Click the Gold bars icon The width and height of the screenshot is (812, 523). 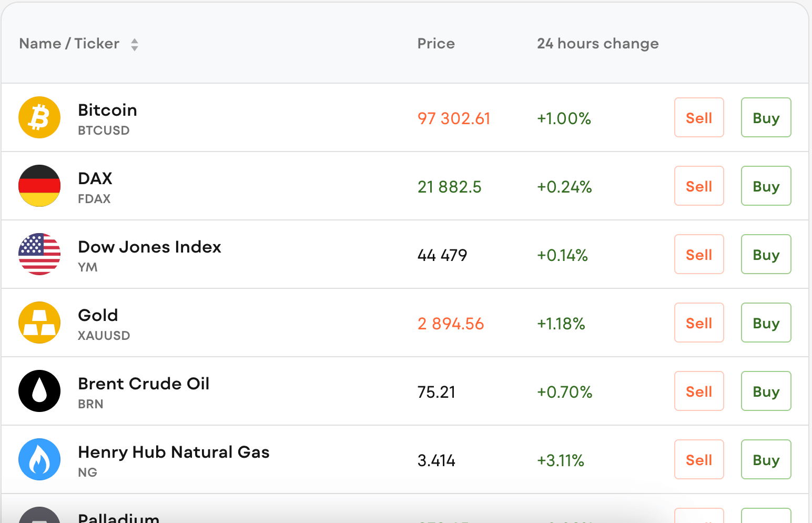click(x=39, y=323)
